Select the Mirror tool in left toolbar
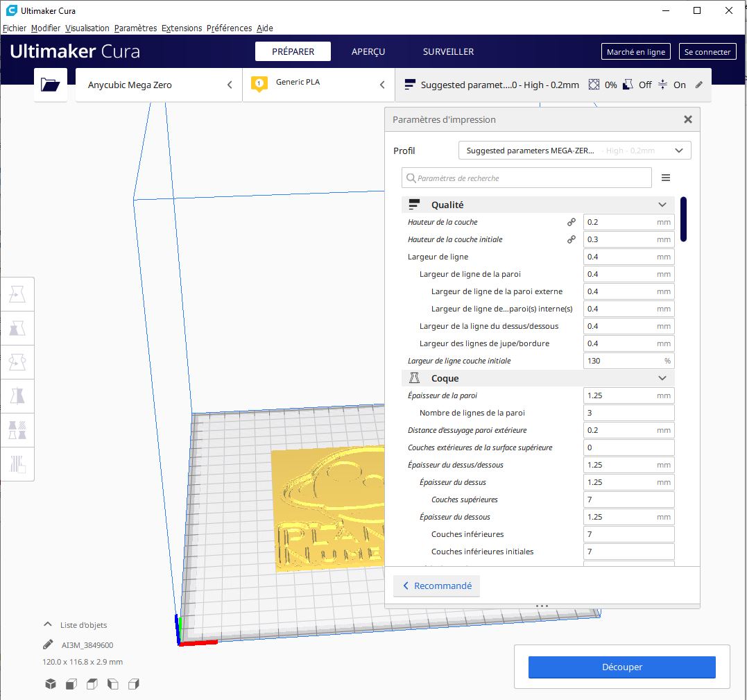 tap(17, 396)
